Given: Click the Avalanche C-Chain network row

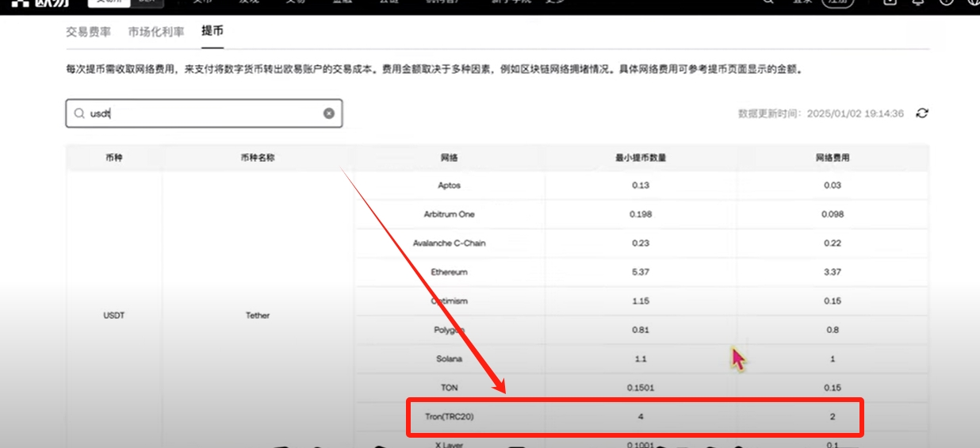Looking at the screenshot, I should tap(641, 243).
